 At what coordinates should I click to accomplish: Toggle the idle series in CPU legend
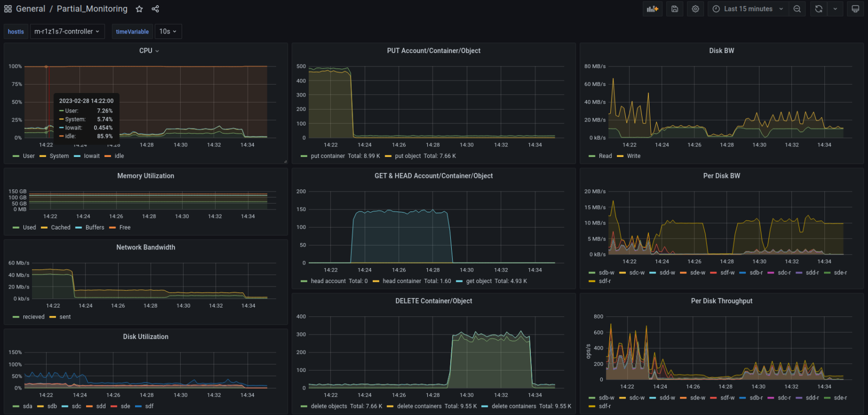point(119,156)
